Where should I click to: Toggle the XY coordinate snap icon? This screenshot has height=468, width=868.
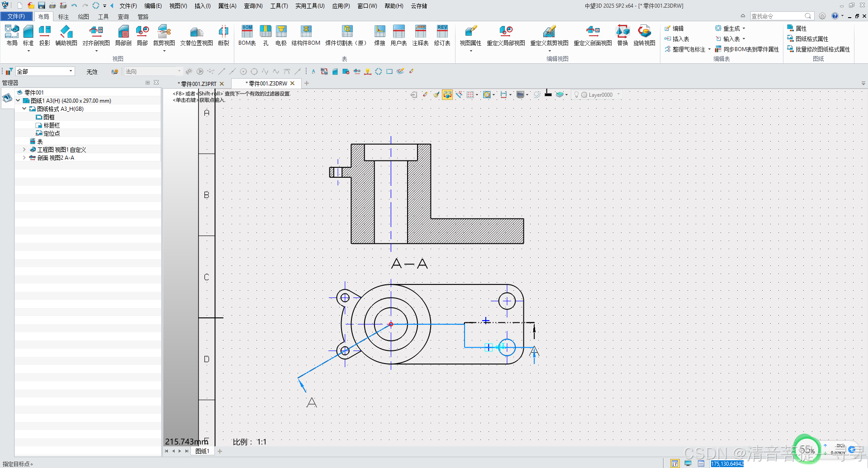point(459,95)
